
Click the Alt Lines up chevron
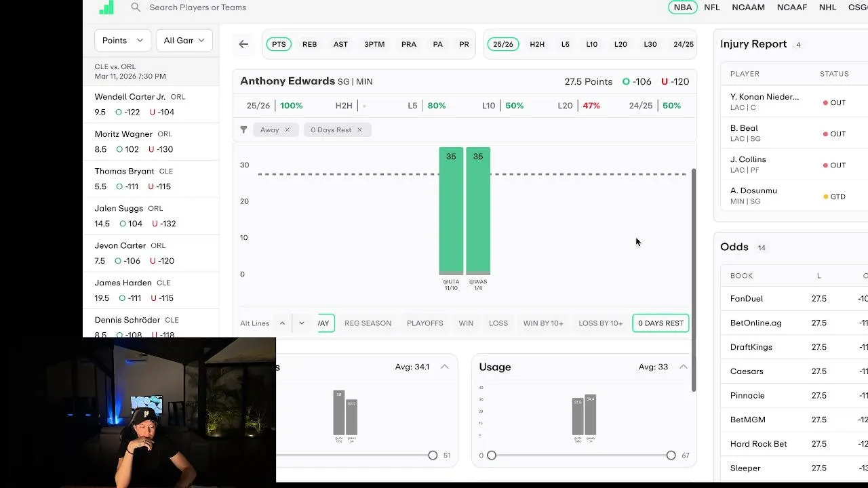(282, 323)
